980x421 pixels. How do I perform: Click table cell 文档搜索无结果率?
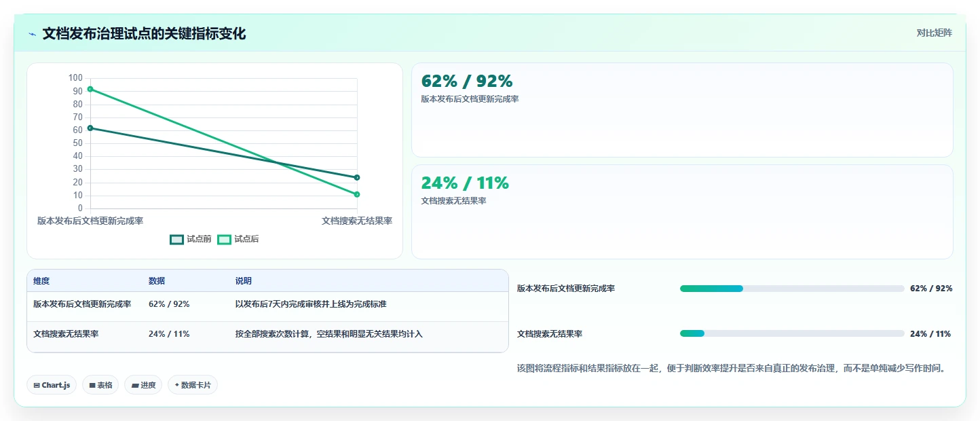point(66,334)
